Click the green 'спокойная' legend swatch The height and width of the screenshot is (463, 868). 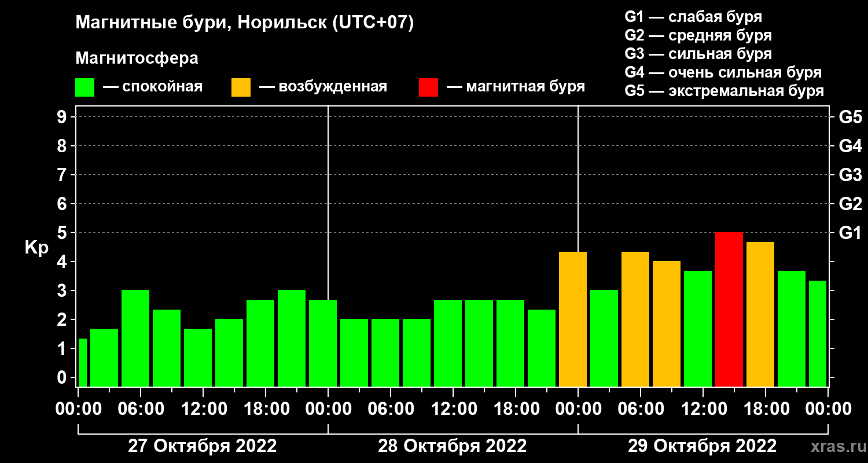tap(84, 87)
